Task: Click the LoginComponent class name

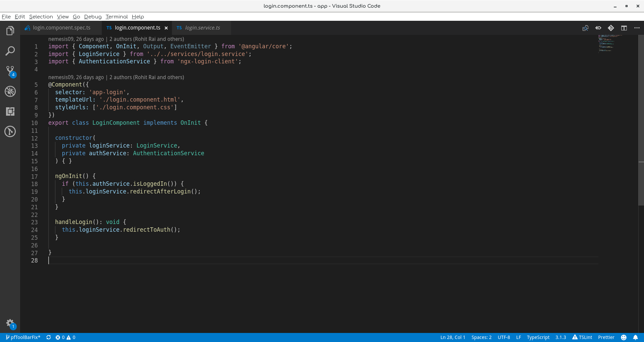Action: [x=116, y=123]
